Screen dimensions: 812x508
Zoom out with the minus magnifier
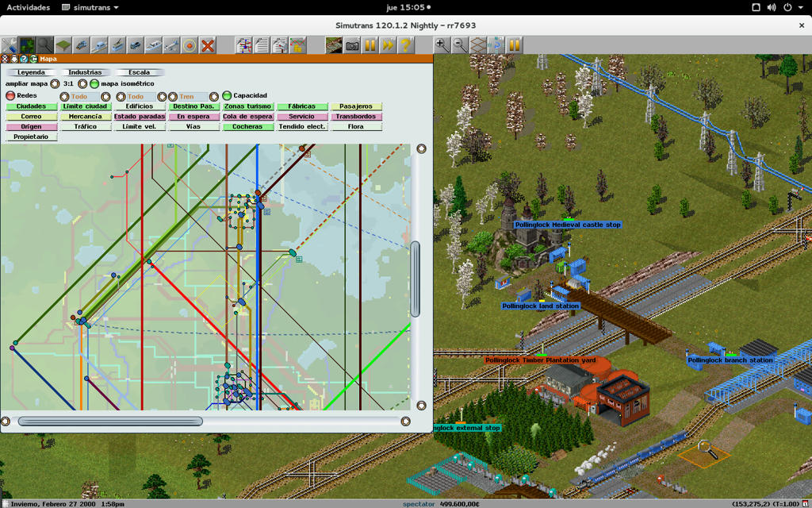pyautogui.click(x=461, y=45)
